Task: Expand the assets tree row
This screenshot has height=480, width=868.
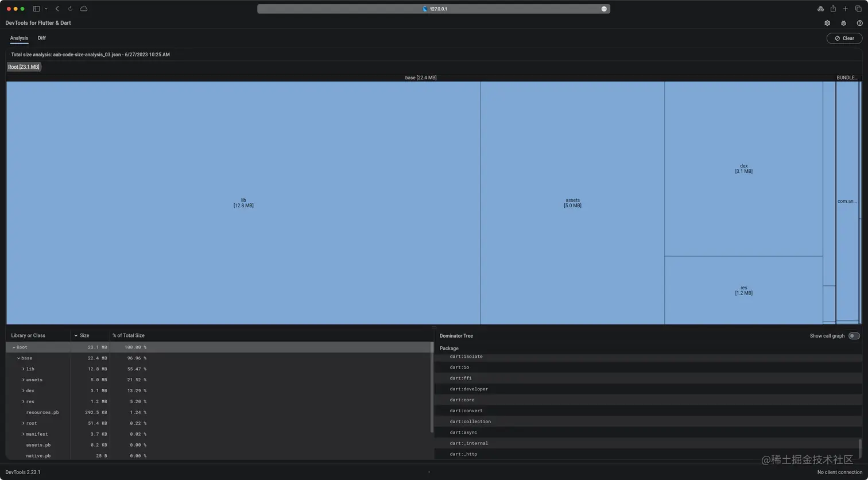Action: 23,380
